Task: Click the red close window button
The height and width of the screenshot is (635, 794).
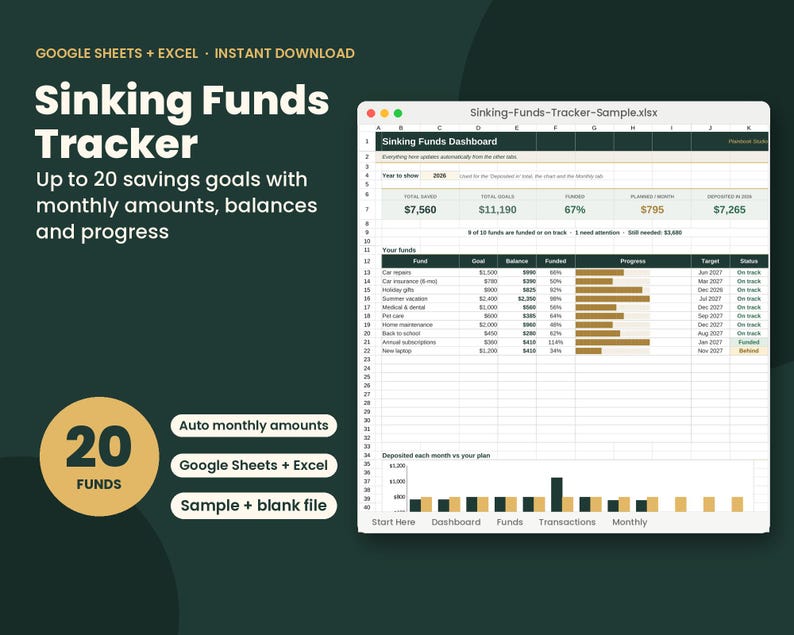Action: click(x=371, y=113)
